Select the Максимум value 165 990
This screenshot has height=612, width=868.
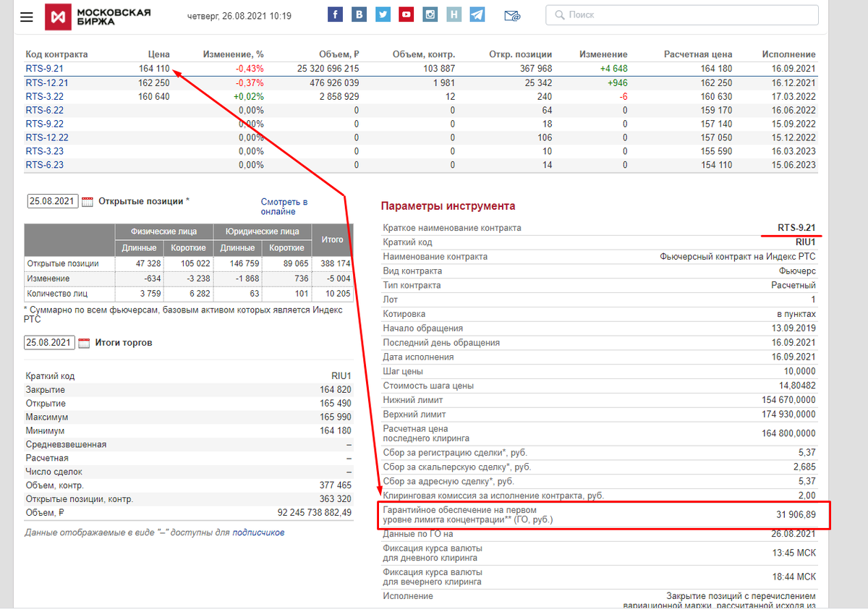335,417
